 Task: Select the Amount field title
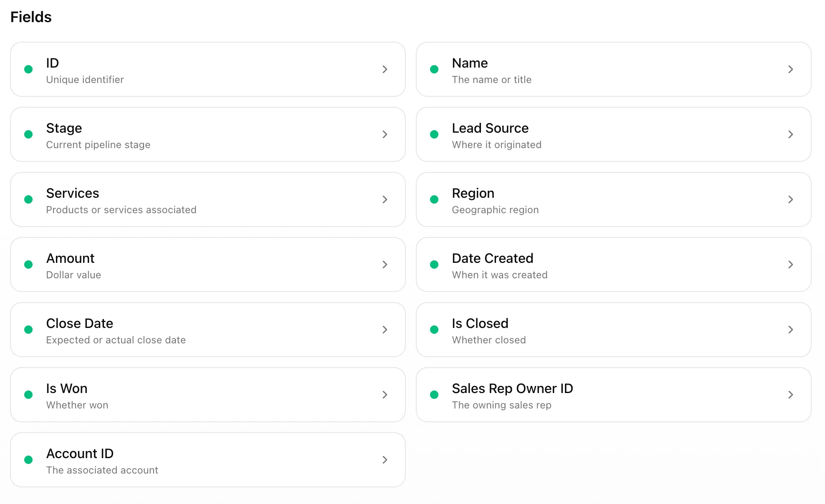click(70, 258)
